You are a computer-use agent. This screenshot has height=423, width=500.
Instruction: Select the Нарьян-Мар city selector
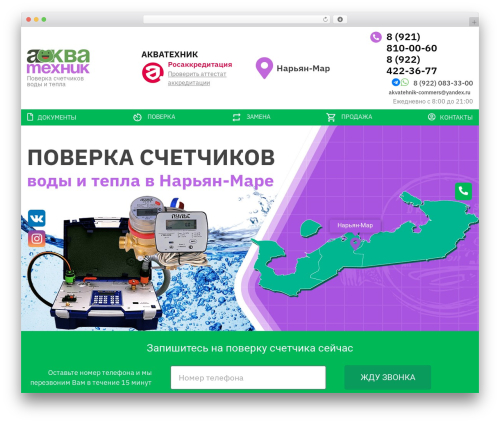(303, 68)
